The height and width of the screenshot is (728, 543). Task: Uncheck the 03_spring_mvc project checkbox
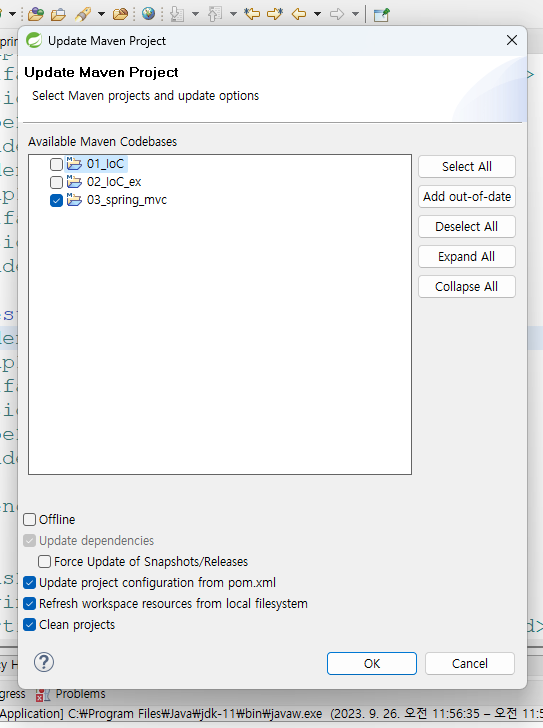tap(56, 200)
